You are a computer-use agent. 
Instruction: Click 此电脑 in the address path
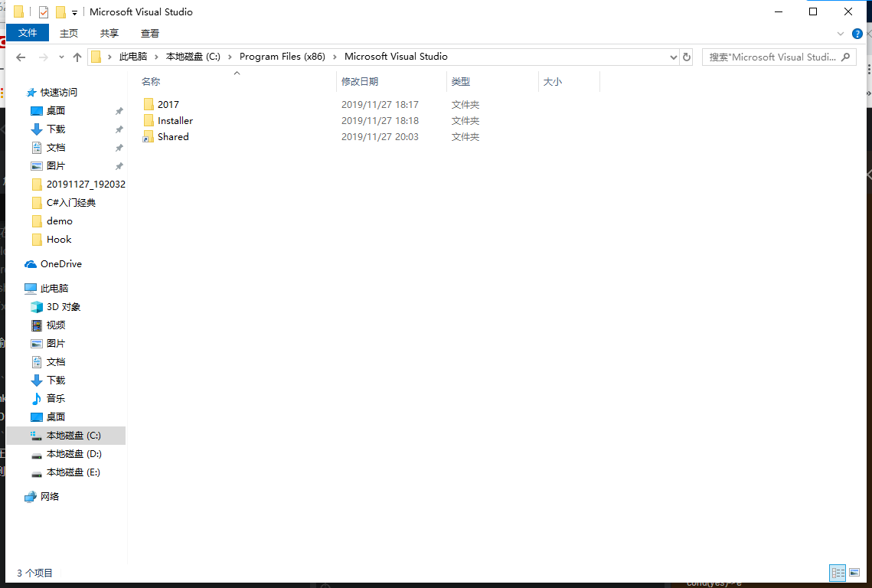pos(133,57)
